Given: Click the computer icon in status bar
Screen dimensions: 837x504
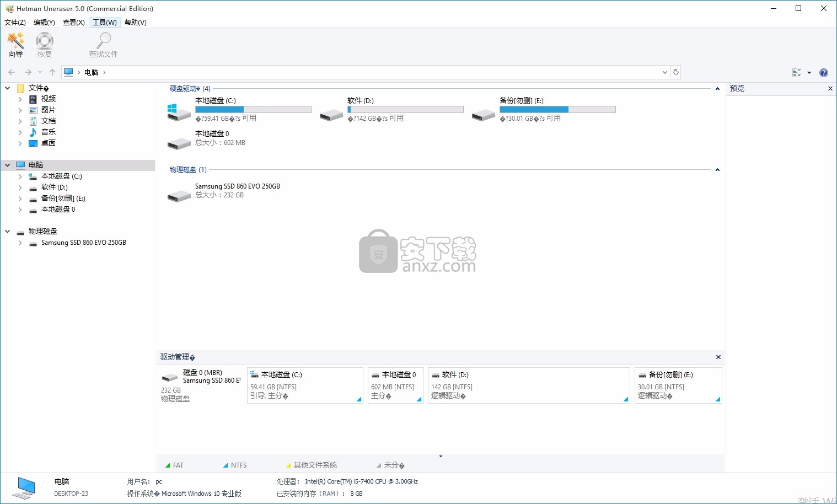Looking at the screenshot, I should (24, 488).
